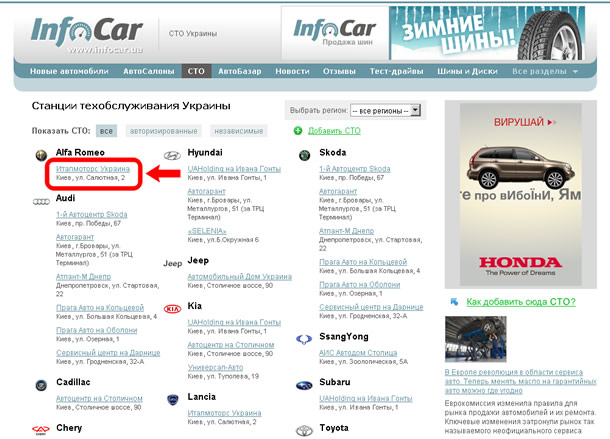Image resolution: width=610 pixels, height=439 pixels.
Task: Click the Добавить СТО link
Action: (334, 131)
